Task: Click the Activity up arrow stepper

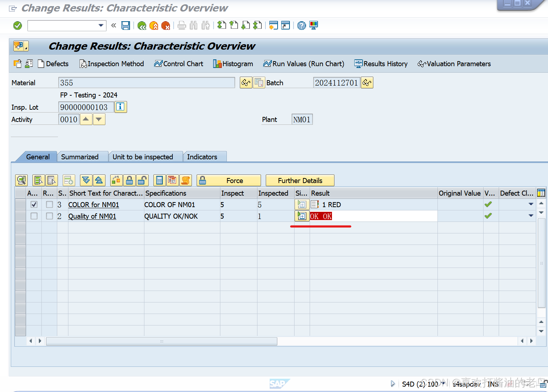Action: point(86,119)
